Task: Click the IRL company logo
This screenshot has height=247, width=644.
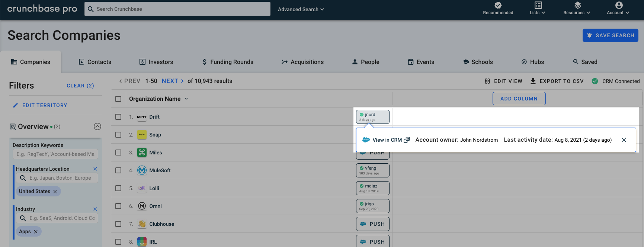Action: point(142,242)
